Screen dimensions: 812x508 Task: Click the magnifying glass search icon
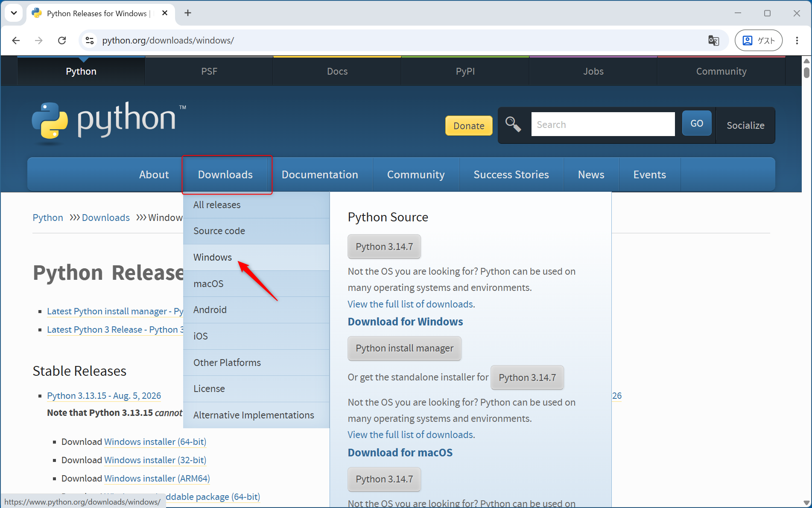513,125
